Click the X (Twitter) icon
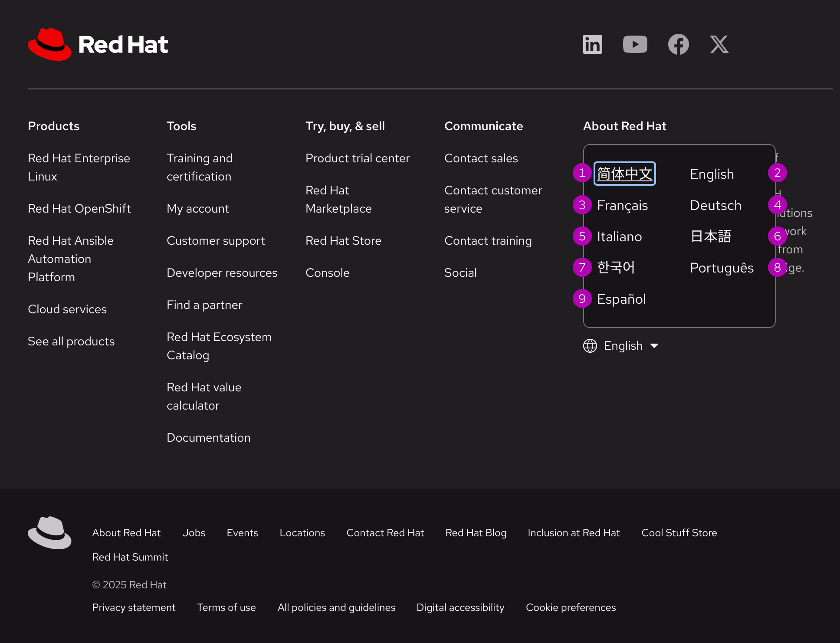This screenshot has width=840, height=643. coord(719,44)
